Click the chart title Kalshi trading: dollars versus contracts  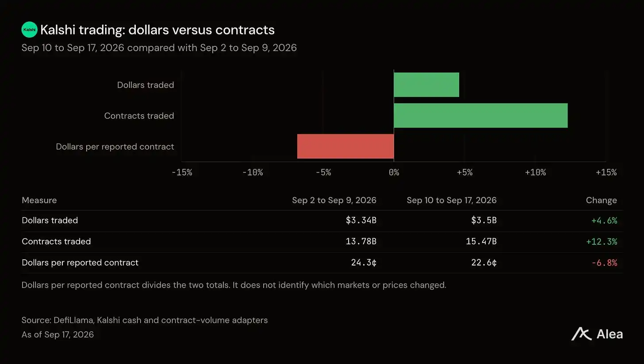(x=157, y=30)
